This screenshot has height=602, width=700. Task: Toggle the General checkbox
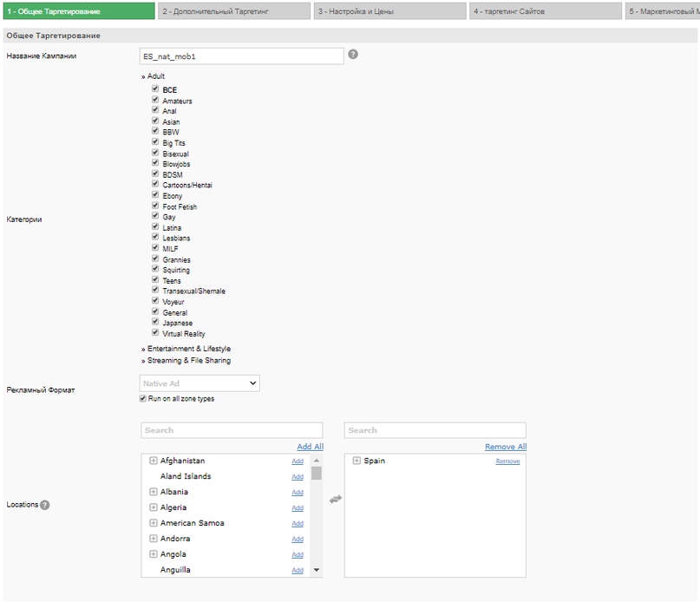click(155, 311)
